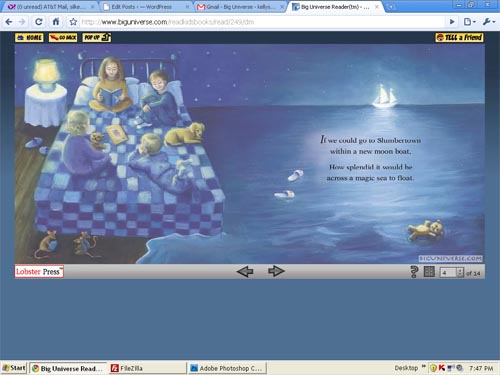Advance to the next book page arrow
Image resolution: width=500 pixels, height=375 pixels.
tap(276, 271)
